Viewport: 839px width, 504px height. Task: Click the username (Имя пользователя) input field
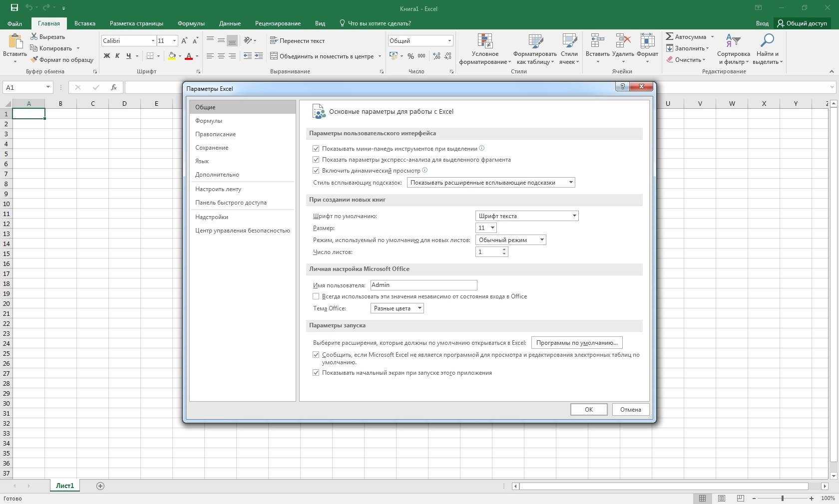pos(423,285)
